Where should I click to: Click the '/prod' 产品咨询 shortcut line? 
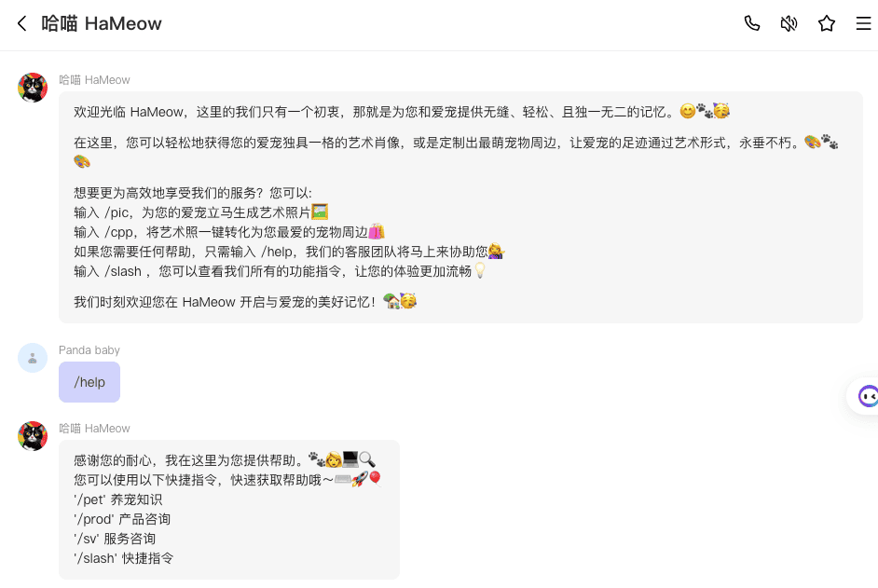122,519
